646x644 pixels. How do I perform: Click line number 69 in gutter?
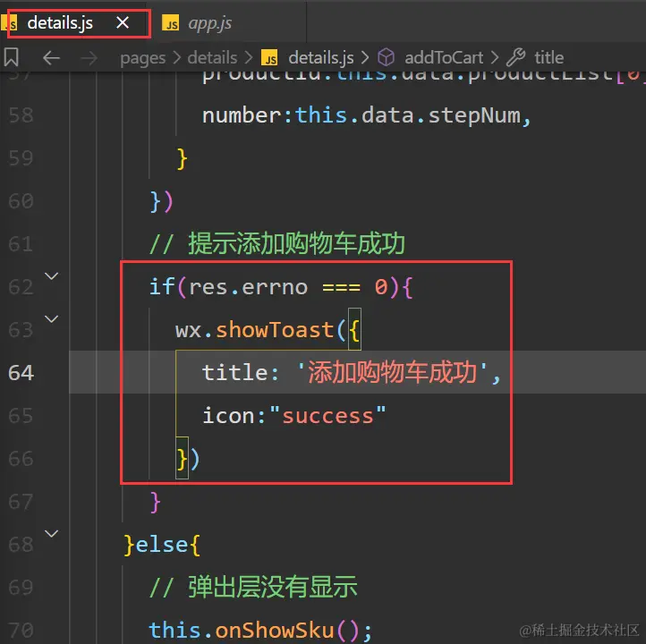pyautogui.click(x=21, y=587)
